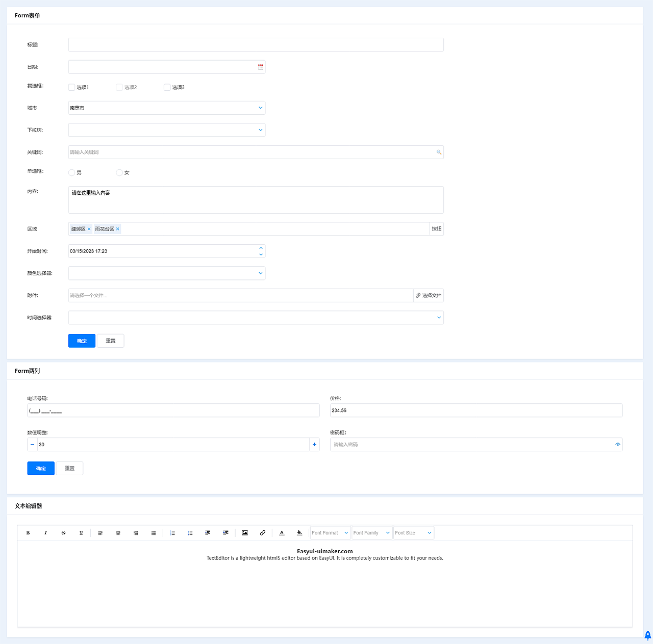This screenshot has height=644, width=653.
Task: Enable the 选项1 checkbox
Action: [x=71, y=87]
